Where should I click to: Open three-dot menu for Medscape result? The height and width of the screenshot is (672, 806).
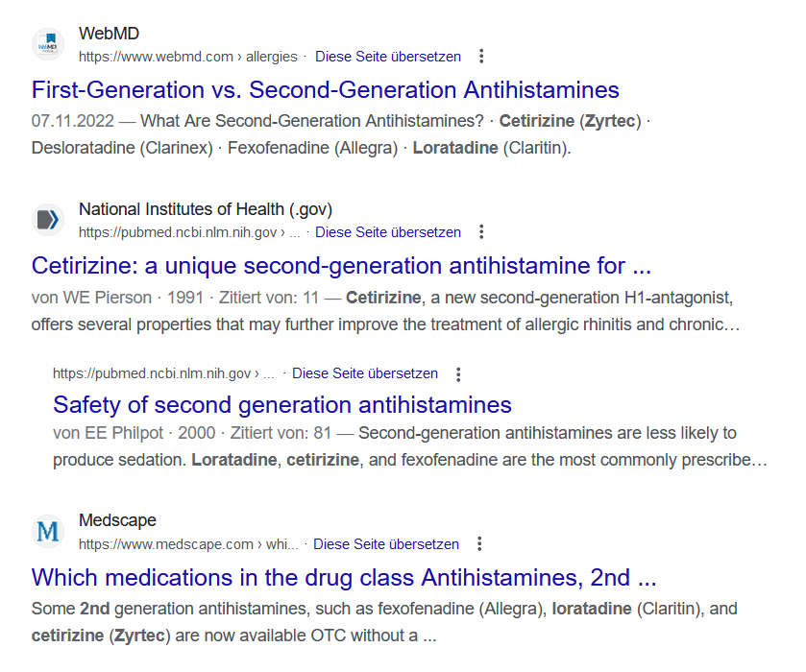[x=479, y=543]
